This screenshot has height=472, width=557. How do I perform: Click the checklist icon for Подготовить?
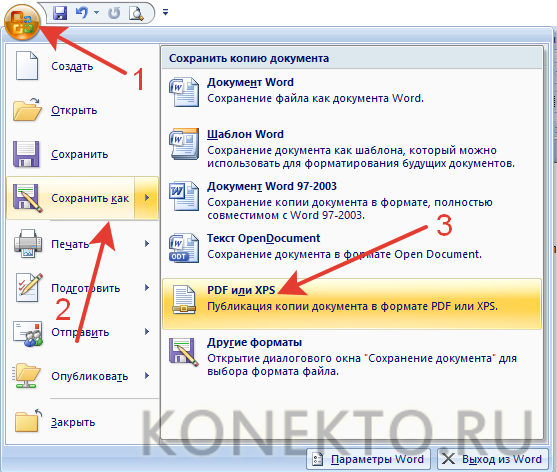[29, 288]
